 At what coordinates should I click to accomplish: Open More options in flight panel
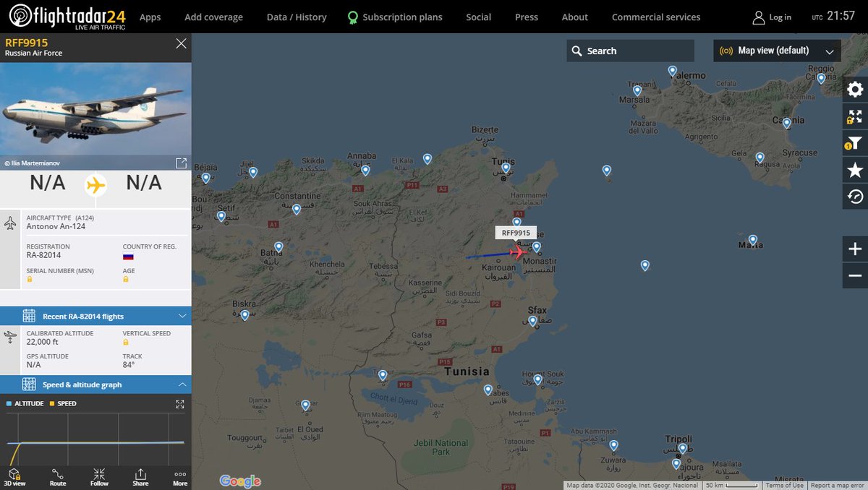coord(180,477)
